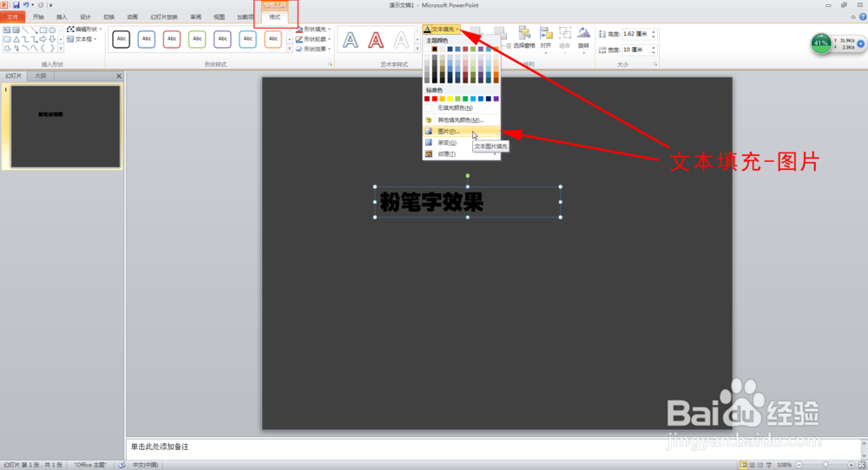Apply the blue outlined WordArt A style
The height and width of the screenshot is (470, 868).
351,40
